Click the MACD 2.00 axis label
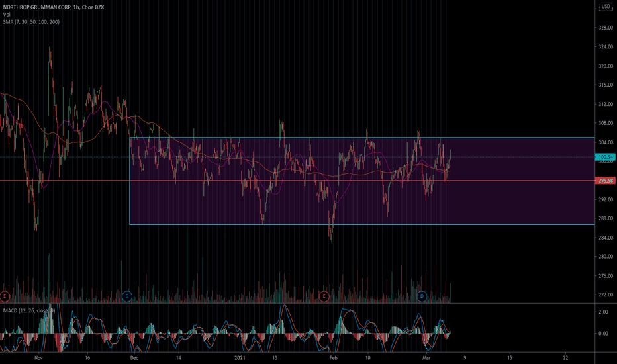Image resolution: width=617 pixels, height=364 pixels. pyautogui.click(x=603, y=312)
